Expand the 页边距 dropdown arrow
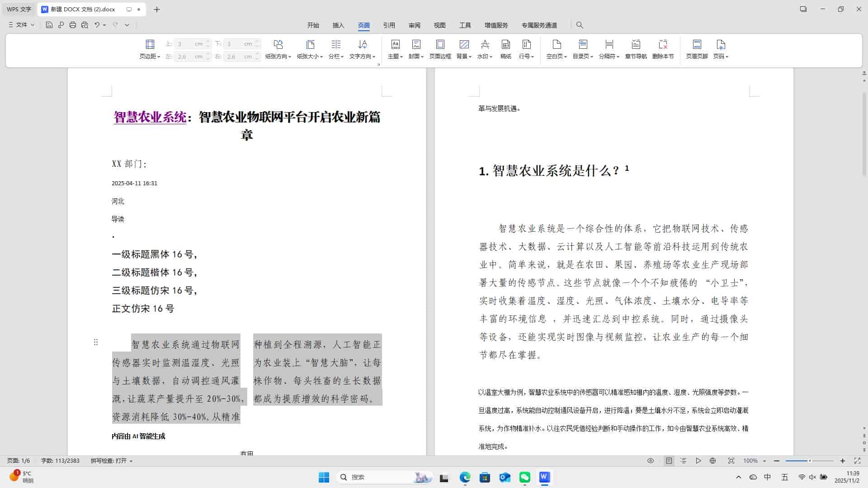Screen dimensions: 868x488 (x=159, y=57)
